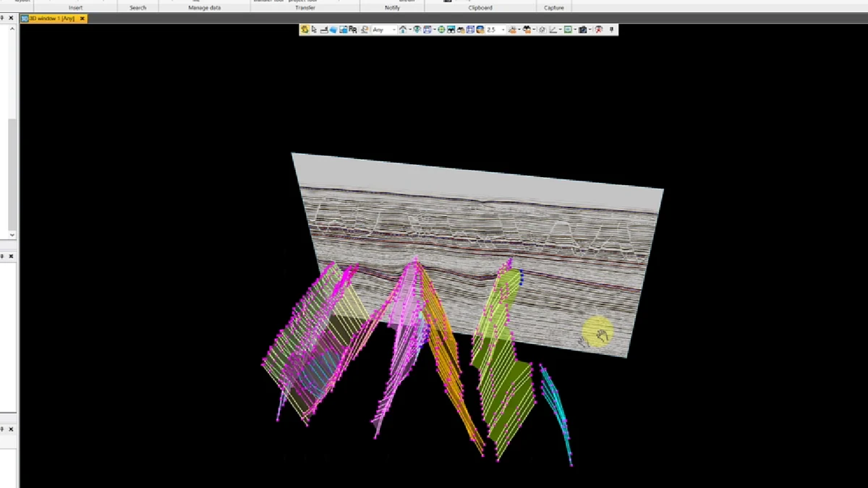
Task: Click the house-shaped icon after orange icons
Action: [542, 30]
